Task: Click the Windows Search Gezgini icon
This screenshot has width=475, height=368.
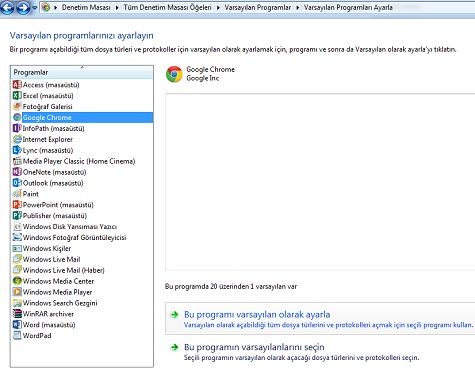Action: click(x=17, y=303)
